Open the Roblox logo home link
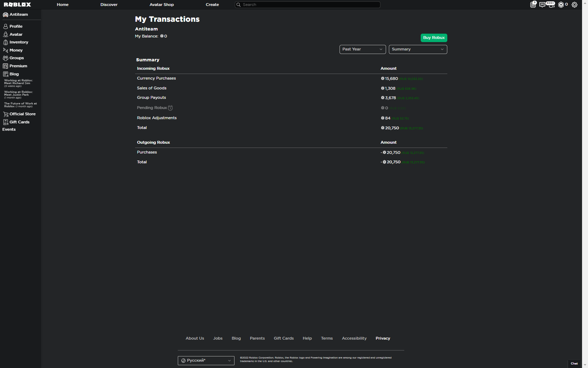The width and height of the screenshot is (588, 368). tap(17, 5)
